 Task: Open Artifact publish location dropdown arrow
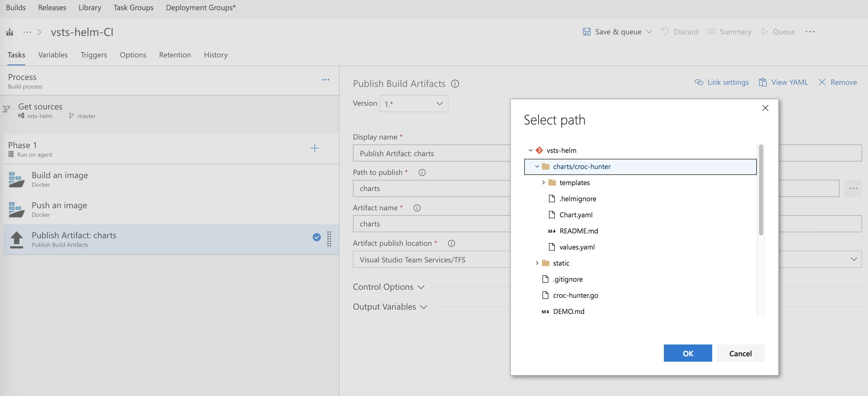coord(853,259)
